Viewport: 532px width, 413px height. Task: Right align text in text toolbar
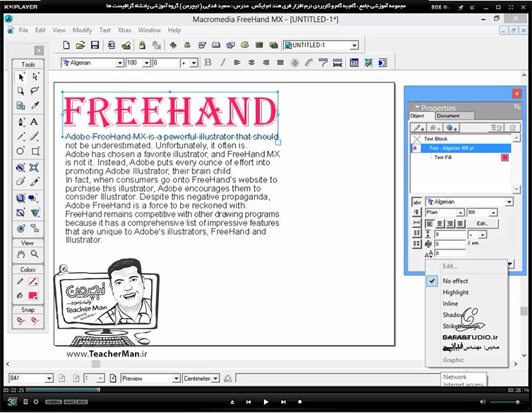[266, 63]
